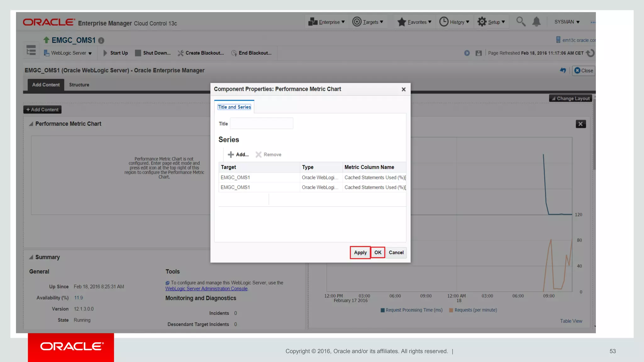
Task: Open WebLogic Server Administration Console link
Action: 206,288
